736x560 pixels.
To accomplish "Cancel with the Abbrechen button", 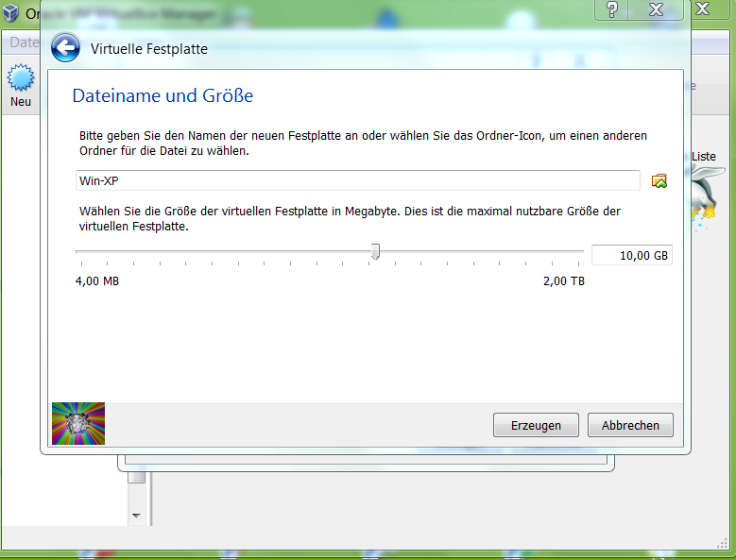I will (x=630, y=425).
